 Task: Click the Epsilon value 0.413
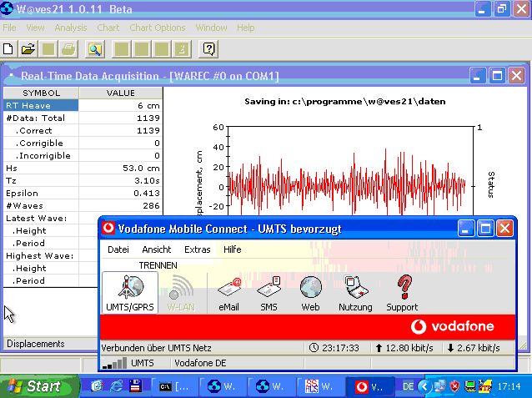click(x=147, y=194)
